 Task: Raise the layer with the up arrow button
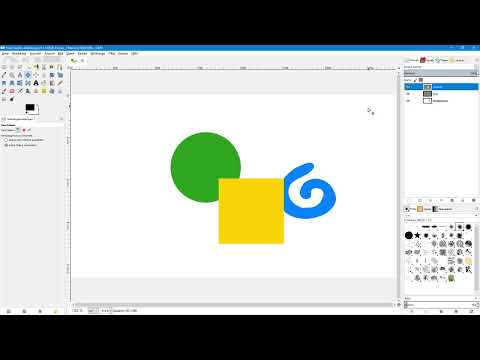(430, 200)
